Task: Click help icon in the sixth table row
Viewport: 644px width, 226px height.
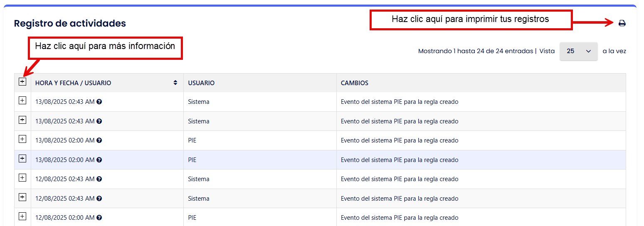Action: (99, 199)
